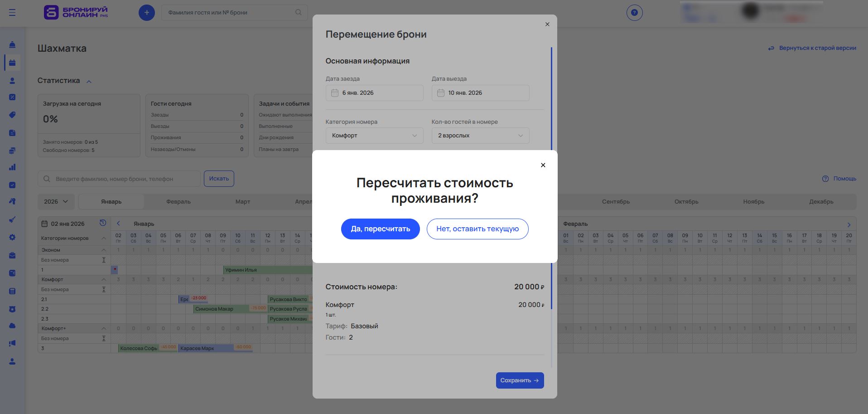Image resolution: width=868 pixels, height=414 pixels.
Task: Open the guests person sidebar icon
Action: point(12,81)
